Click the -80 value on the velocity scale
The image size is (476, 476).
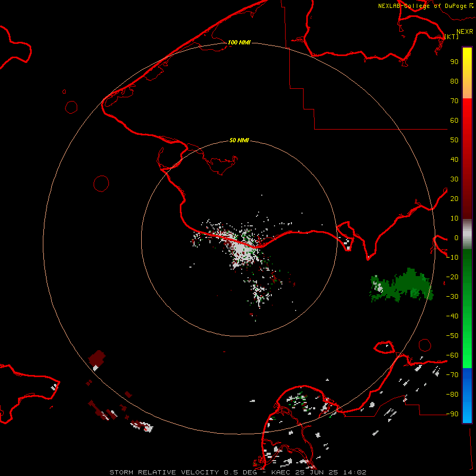click(x=452, y=395)
